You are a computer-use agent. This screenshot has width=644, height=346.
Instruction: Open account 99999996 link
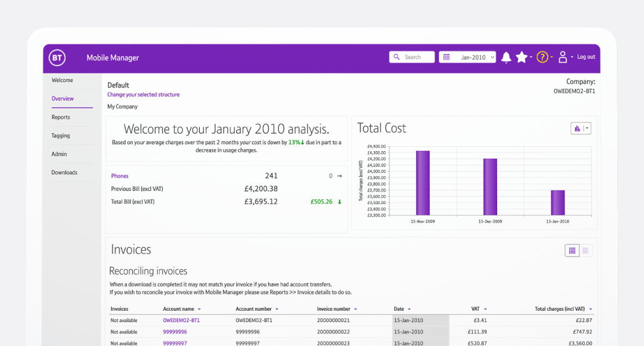[175, 332]
